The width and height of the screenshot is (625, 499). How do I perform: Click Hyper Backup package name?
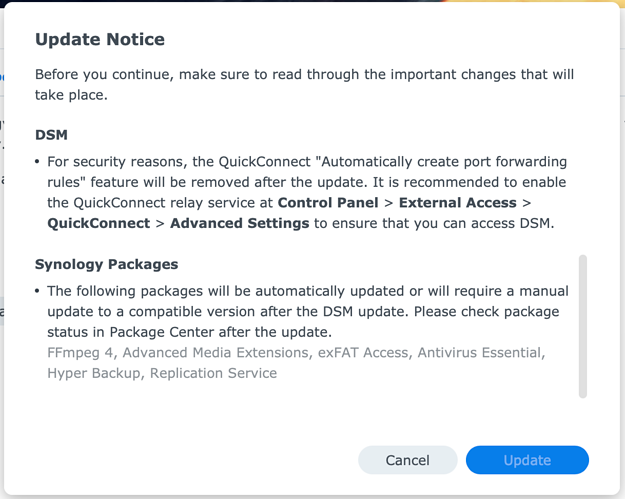click(x=93, y=373)
